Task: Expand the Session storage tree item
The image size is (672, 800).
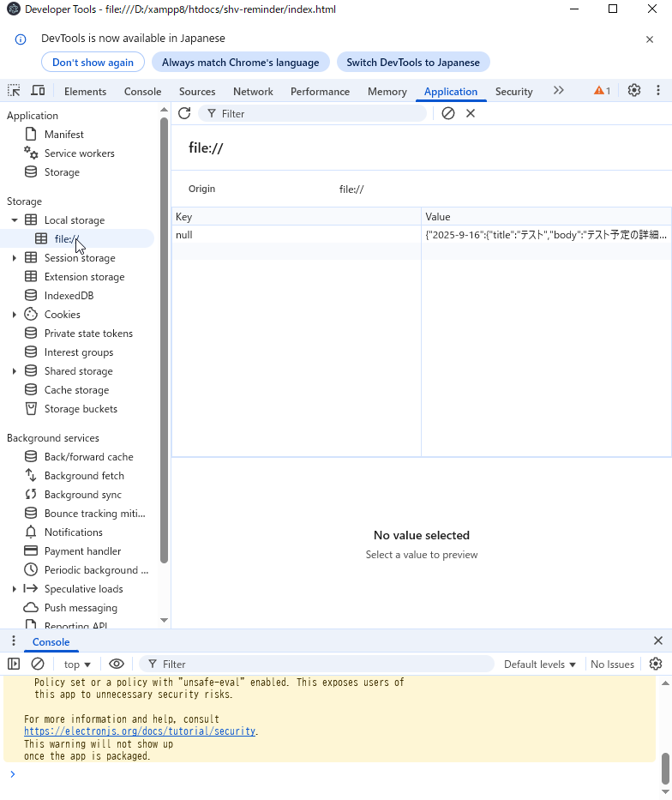Action: pos(14,258)
